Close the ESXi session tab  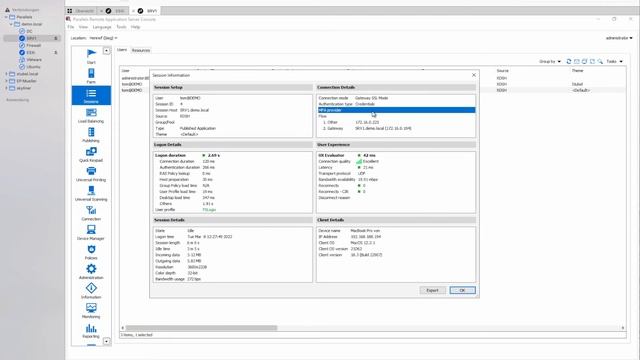click(101, 11)
